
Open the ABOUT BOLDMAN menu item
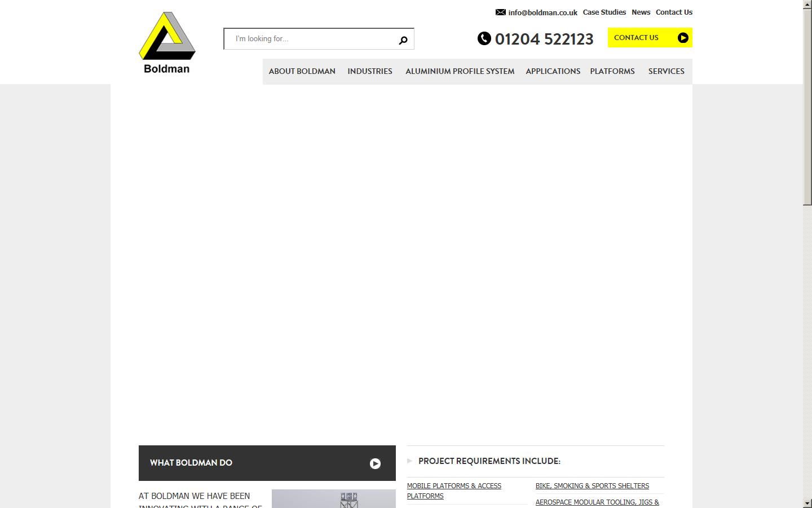302,71
